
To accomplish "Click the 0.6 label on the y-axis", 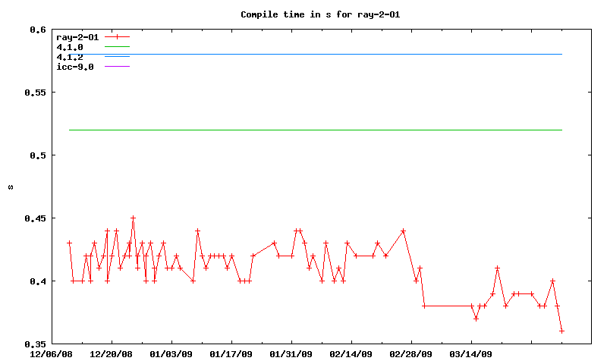I will click(x=37, y=30).
